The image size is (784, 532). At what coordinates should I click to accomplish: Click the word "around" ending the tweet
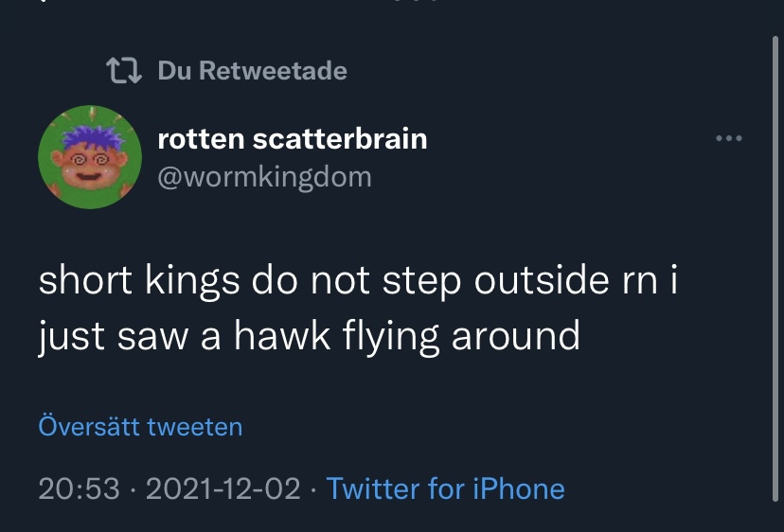[x=515, y=336]
